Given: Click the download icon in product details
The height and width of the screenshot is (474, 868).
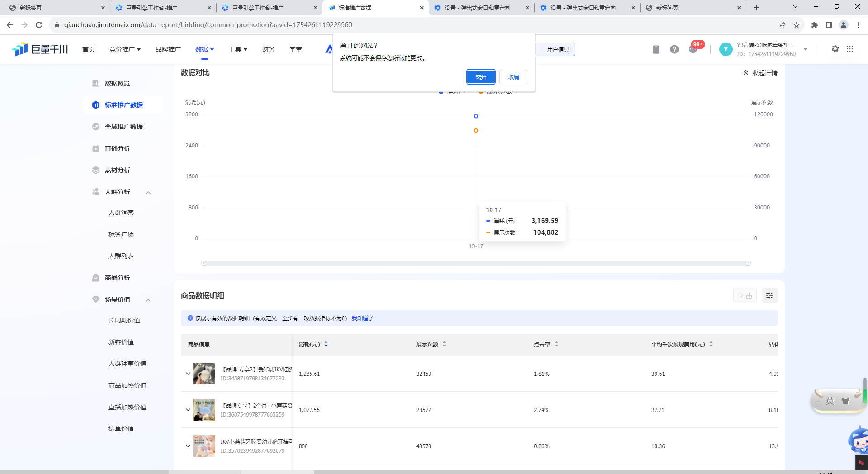Looking at the screenshot, I should coord(749,295).
